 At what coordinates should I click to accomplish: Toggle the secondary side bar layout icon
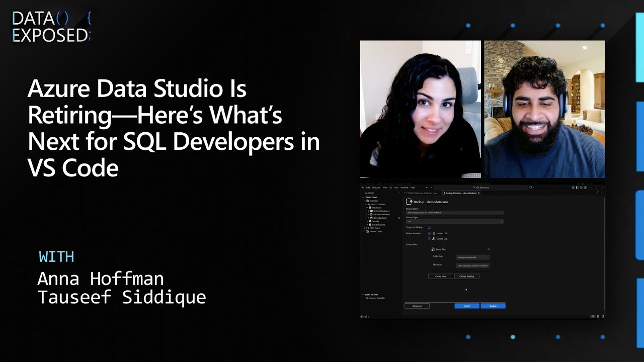(x=585, y=188)
